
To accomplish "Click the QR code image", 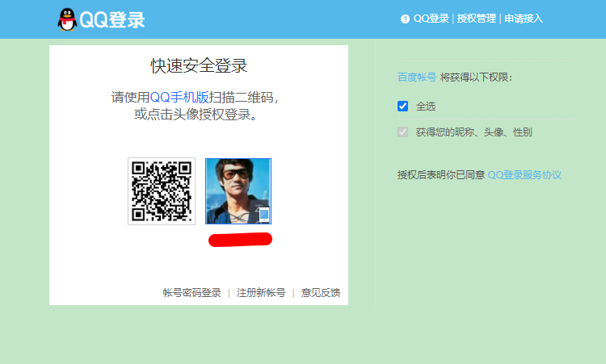I will point(162,191).
